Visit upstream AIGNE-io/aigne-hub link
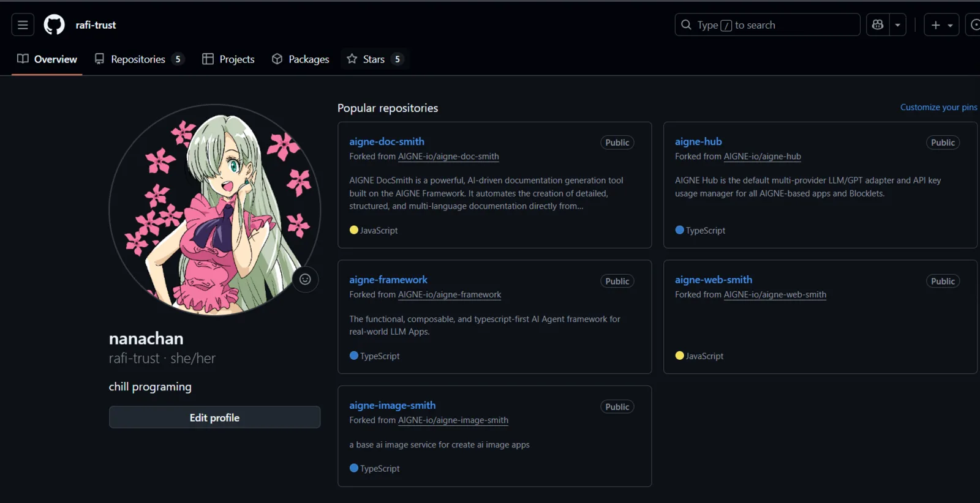 coord(762,157)
